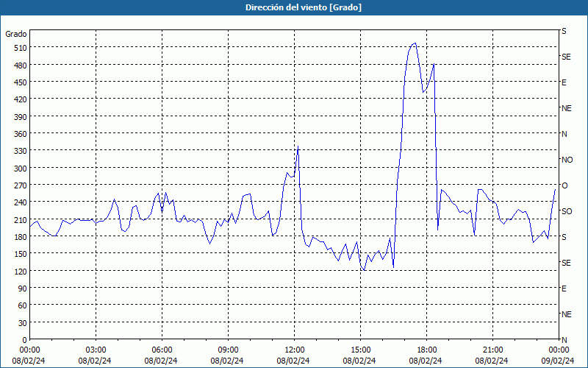This screenshot has width=588, height=368.
Task: Click the 'NE' compass label beside 390
Action: point(567,108)
